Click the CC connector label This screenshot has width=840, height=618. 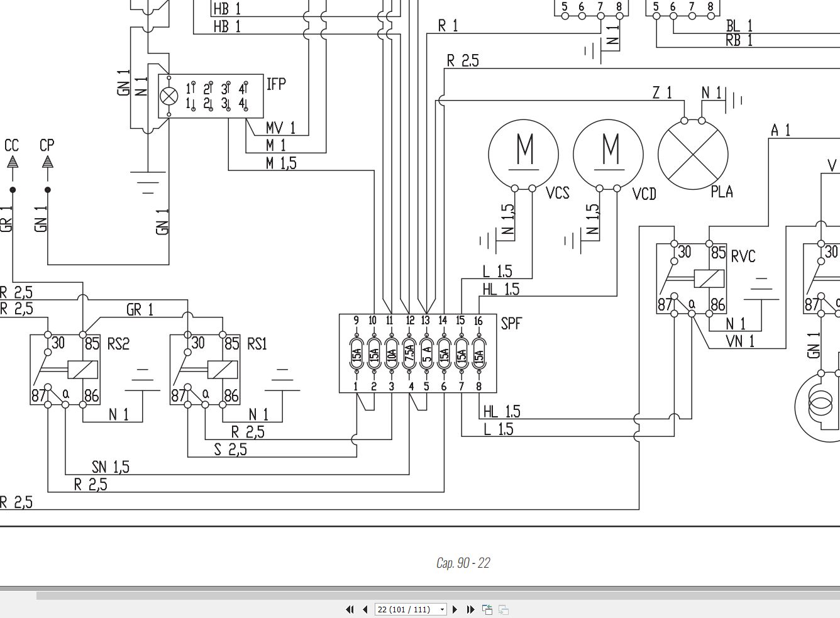12,145
